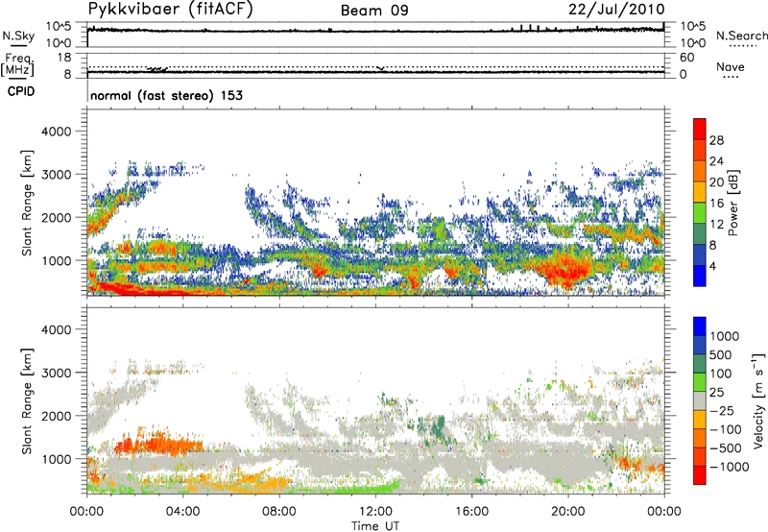Click the '2000' tick of the velocity panel
This screenshot has height=532, width=768.
(x=56, y=416)
